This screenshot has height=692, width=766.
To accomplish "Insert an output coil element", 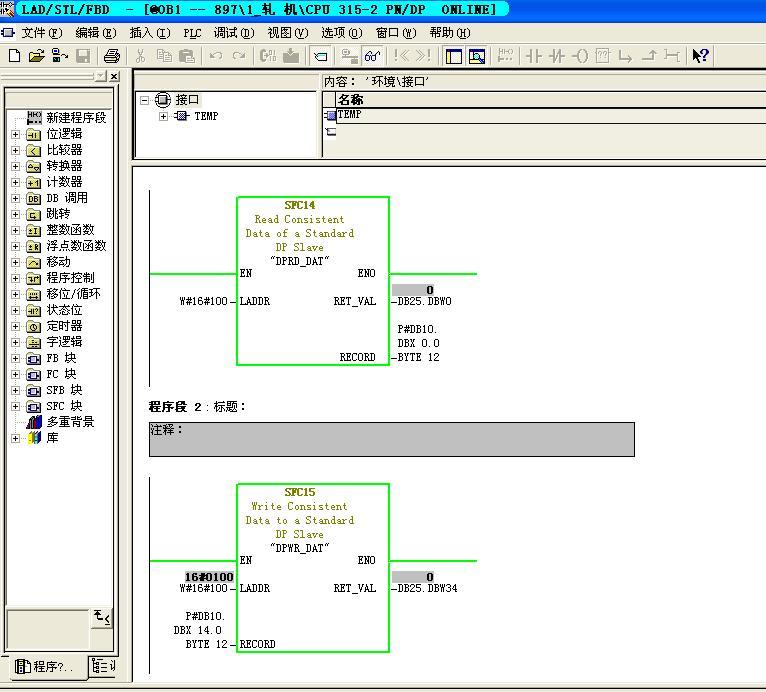I will pos(580,56).
